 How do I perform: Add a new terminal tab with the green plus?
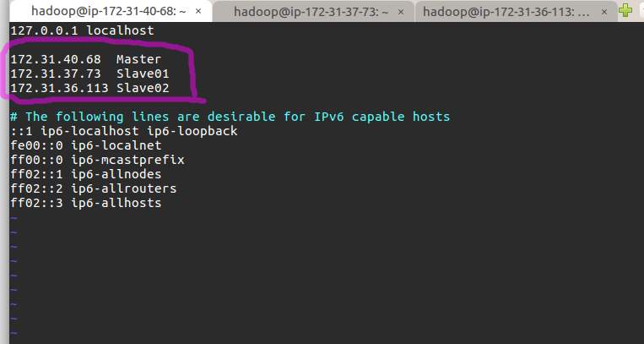625,10
